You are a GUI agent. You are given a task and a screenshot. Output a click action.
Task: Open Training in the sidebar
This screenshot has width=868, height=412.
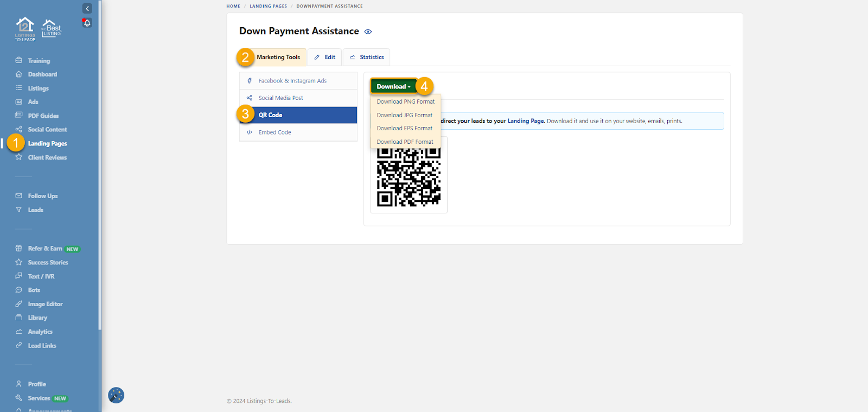pyautogui.click(x=39, y=61)
